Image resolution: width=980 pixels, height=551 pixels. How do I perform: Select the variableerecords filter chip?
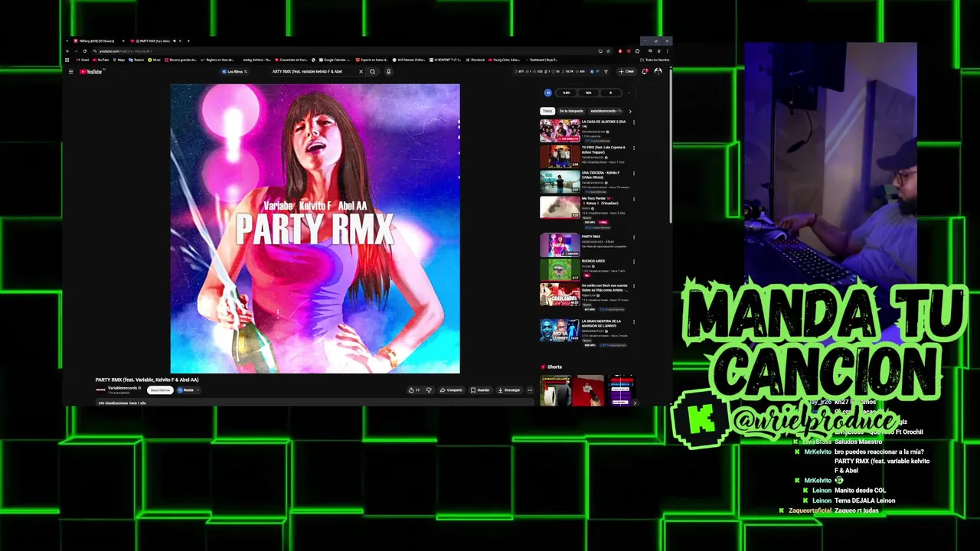606,111
